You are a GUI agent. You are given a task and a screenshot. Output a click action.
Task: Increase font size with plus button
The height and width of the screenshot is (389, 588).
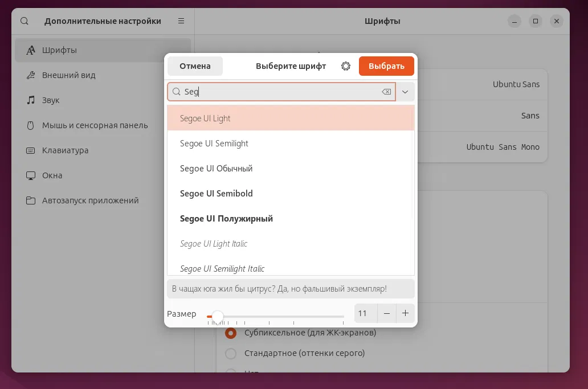coord(405,313)
